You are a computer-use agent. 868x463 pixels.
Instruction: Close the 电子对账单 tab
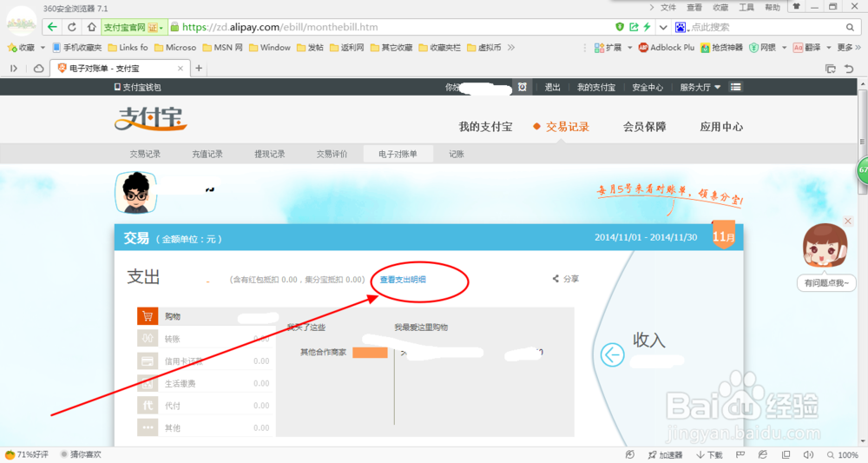click(x=180, y=69)
